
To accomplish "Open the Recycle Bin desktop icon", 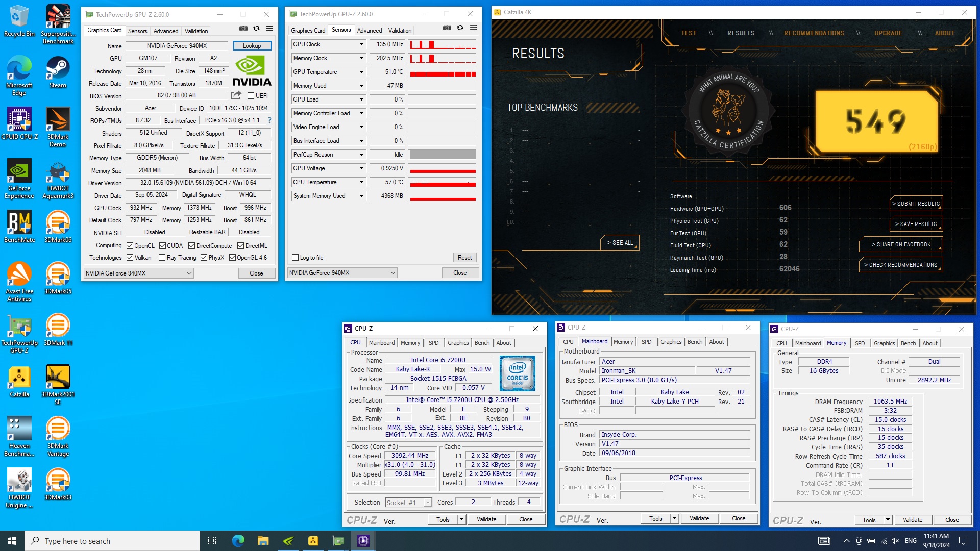I will [19, 21].
